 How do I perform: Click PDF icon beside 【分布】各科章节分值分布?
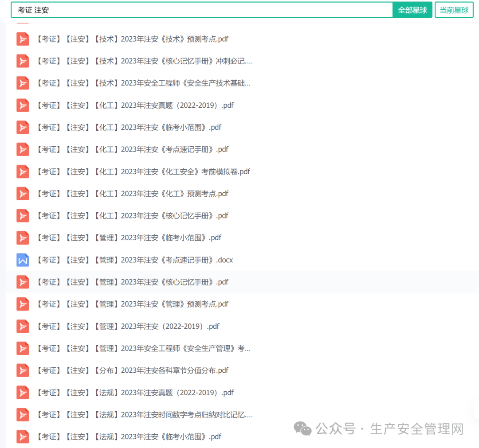tap(23, 370)
